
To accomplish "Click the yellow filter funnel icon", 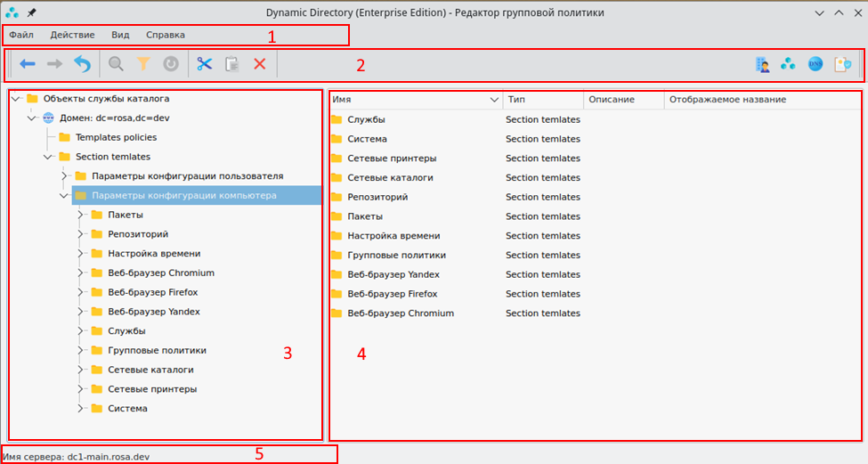I will pyautogui.click(x=142, y=64).
